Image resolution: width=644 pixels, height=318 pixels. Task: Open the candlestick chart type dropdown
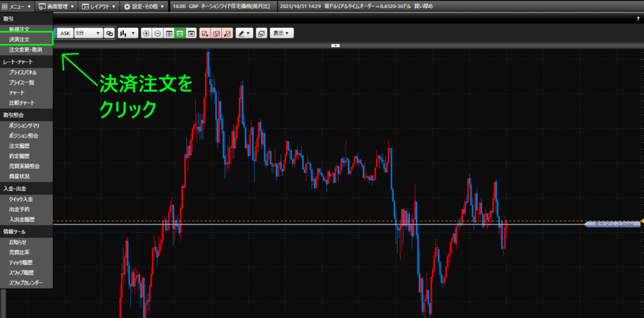(x=128, y=33)
